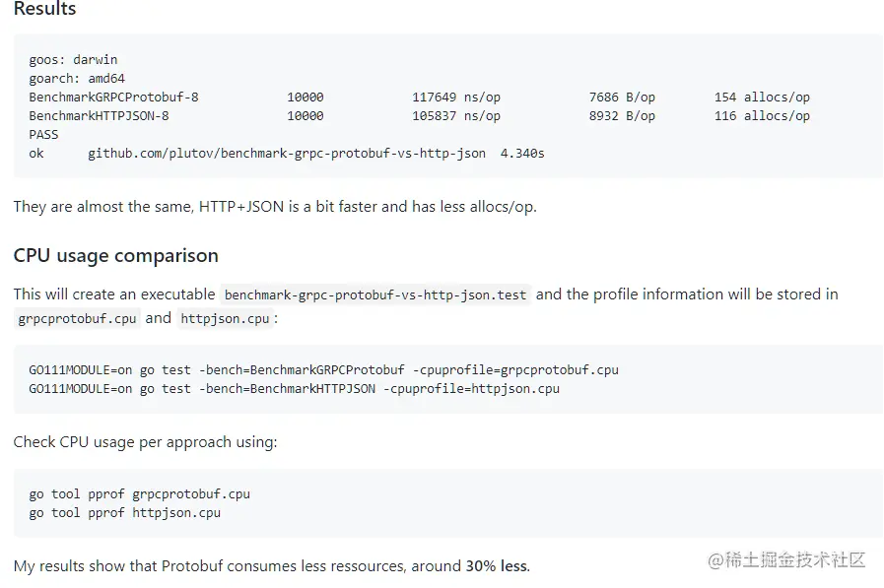Click the github.com/plutov benchmark package path

286,154
